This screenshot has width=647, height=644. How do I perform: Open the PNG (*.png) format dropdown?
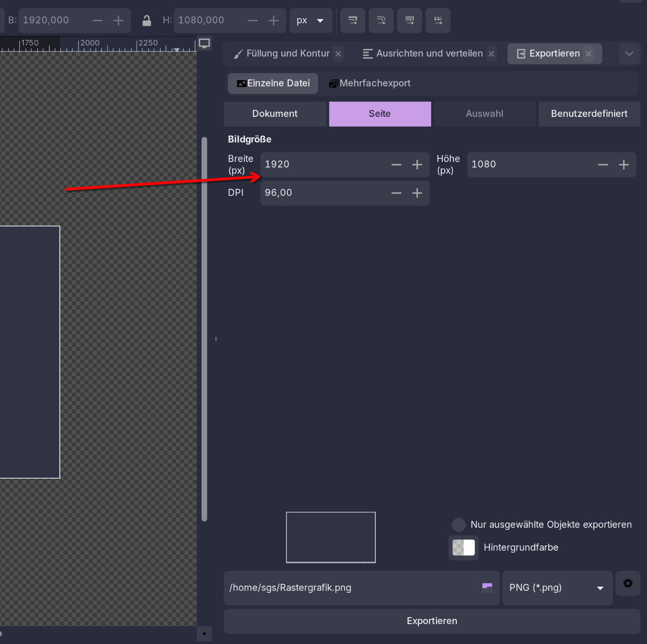point(557,588)
